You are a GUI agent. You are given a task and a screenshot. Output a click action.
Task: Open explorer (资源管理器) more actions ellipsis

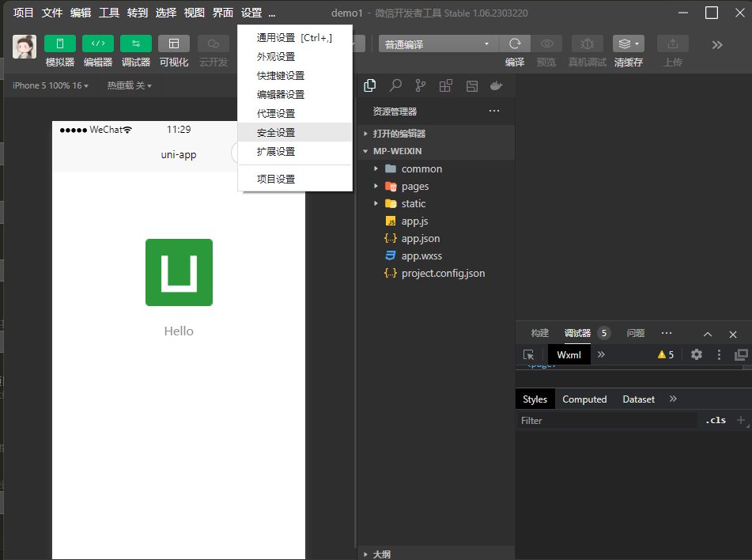(494, 111)
